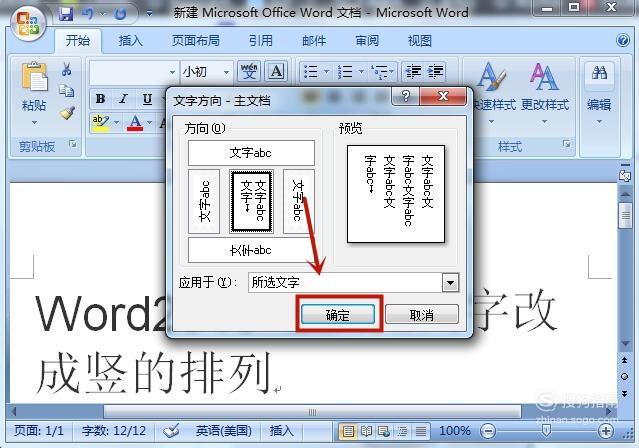Click the Paste clipboard icon
This screenshot has width=639, height=448.
click(34, 76)
